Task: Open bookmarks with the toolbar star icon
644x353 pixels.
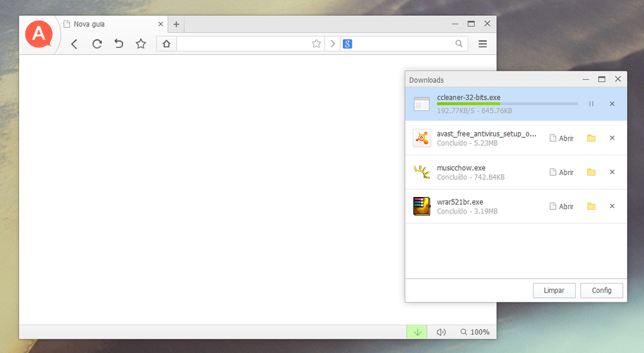Action: click(x=141, y=44)
